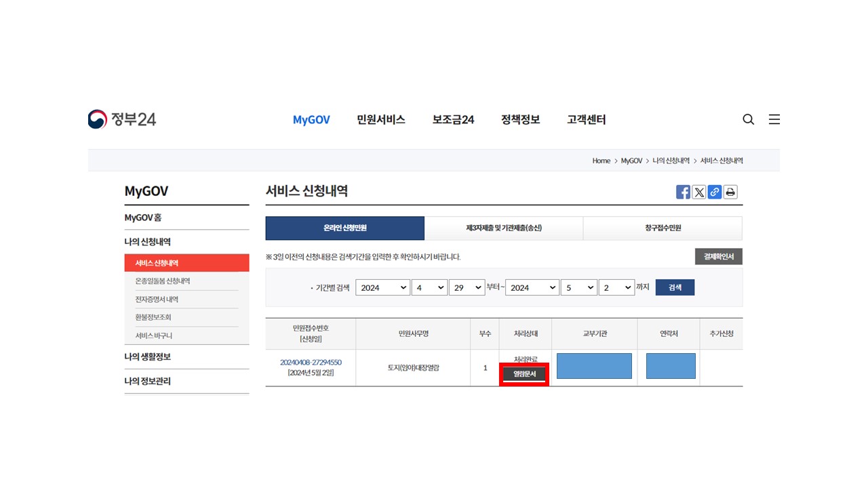Open application number 20240408-27294550 link
The width and height of the screenshot is (868, 488).
pyautogui.click(x=310, y=363)
